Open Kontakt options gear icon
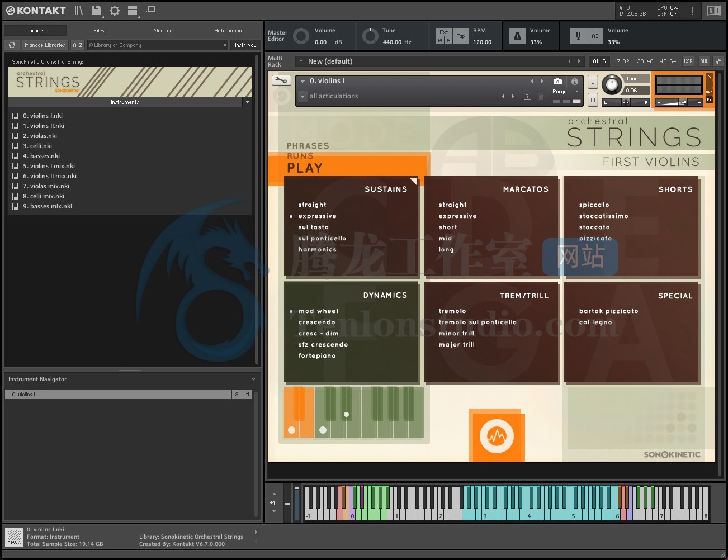Image resolution: width=728 pixels, height=560 pixels. pyautogui.click(x=115, y=11)
